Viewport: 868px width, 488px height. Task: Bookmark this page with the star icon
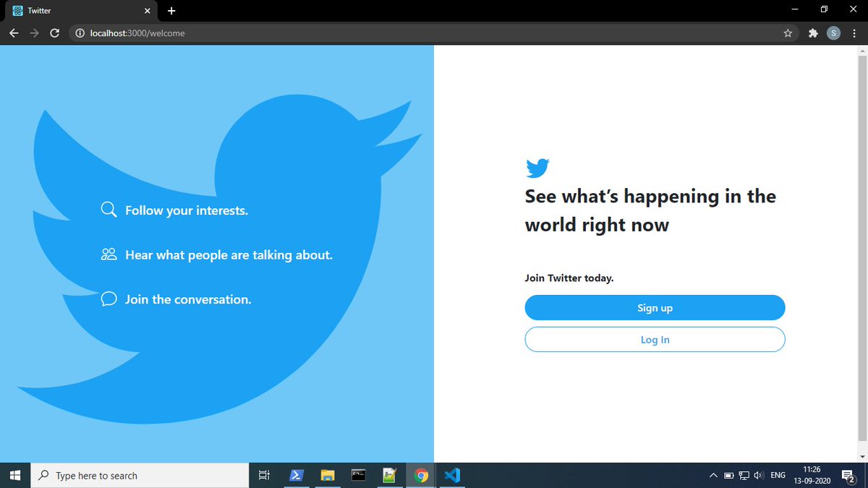tap(788, 33)
